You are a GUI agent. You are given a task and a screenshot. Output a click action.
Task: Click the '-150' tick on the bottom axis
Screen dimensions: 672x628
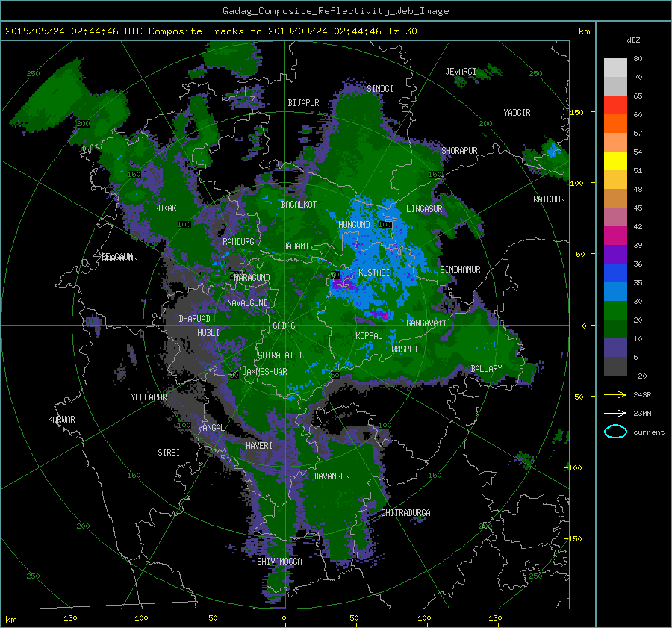tap(68, 618)
